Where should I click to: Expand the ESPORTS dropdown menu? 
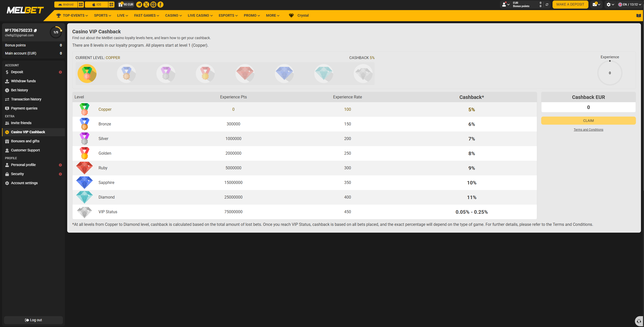click(x=228, y=16)
